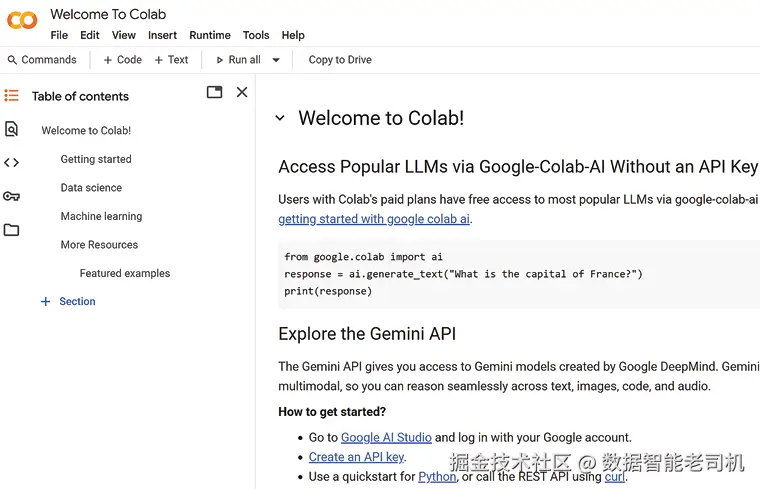The height and width of the screenshot is (489, 760).
Task: Open the Runtime menu
Action: click(x=210, y=35)
